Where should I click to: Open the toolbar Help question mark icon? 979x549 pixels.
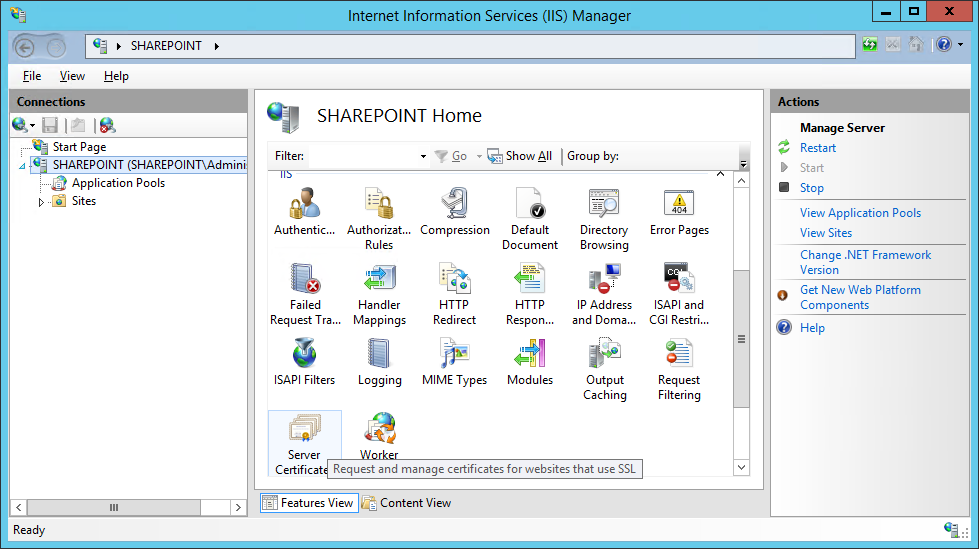click(x=944, y=44)
